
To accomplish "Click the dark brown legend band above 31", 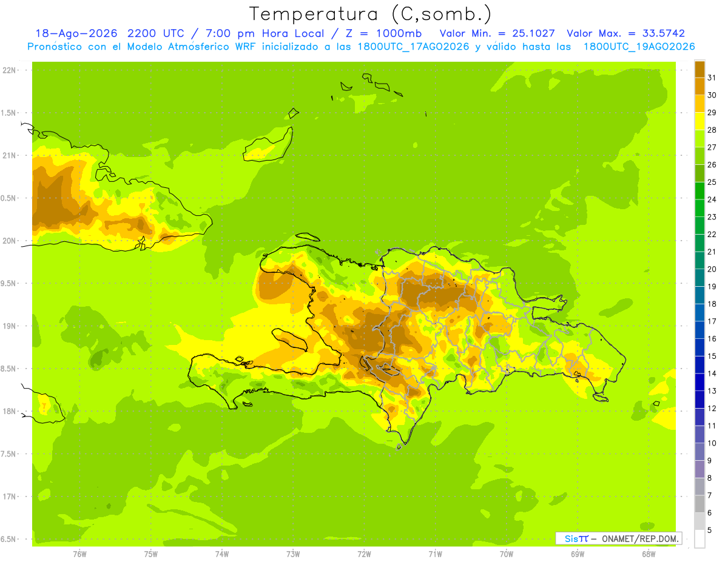I will click(x=699, y=69).
